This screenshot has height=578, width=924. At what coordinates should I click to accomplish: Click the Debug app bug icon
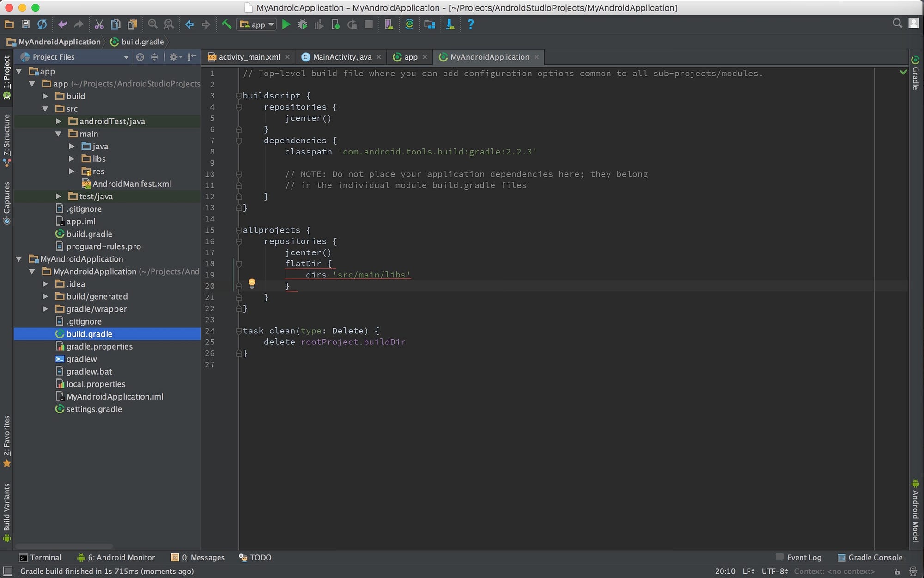coord(303,25)
